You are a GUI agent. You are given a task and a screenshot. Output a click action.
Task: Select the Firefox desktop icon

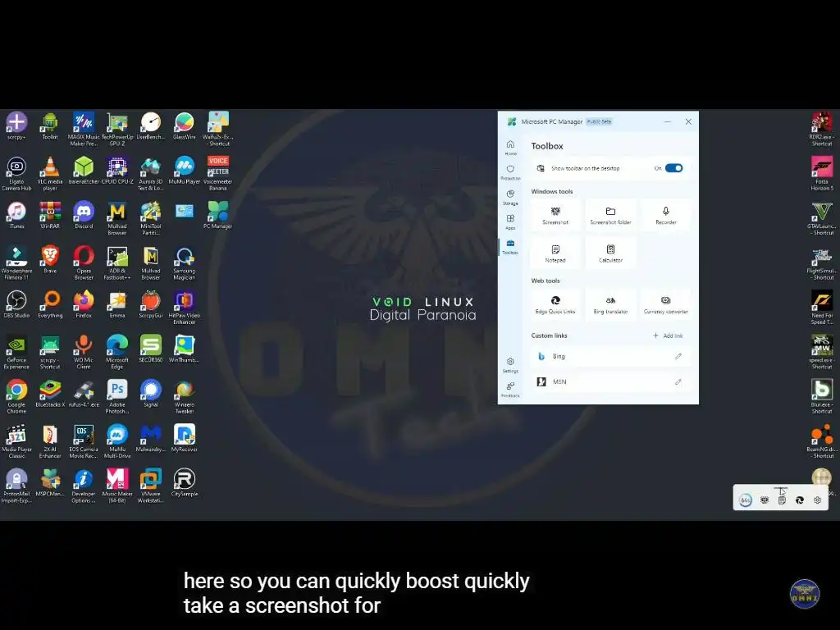click(84, 304)
